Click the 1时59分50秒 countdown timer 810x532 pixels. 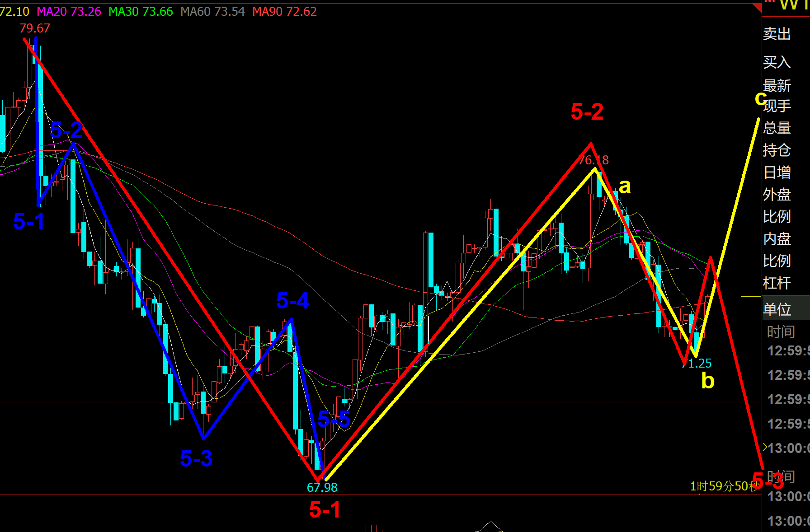tap(724, 486)
